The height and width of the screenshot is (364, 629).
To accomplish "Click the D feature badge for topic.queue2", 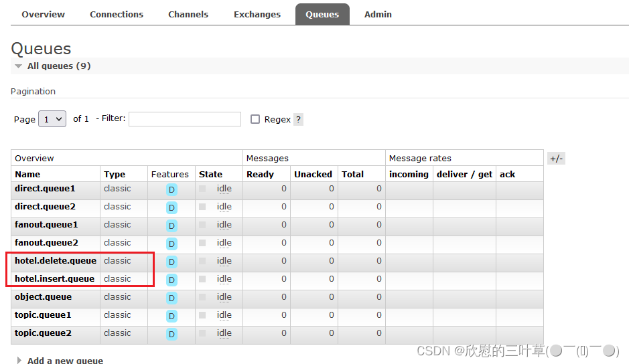I will [171, 334].
